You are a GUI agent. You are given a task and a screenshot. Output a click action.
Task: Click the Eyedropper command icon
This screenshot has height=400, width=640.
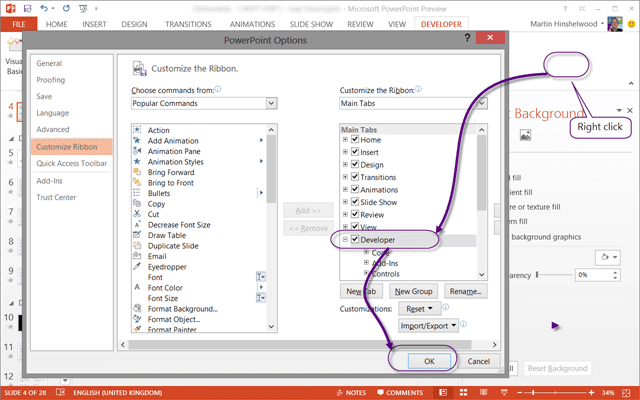pyautogui.click(x=137, y=267)
